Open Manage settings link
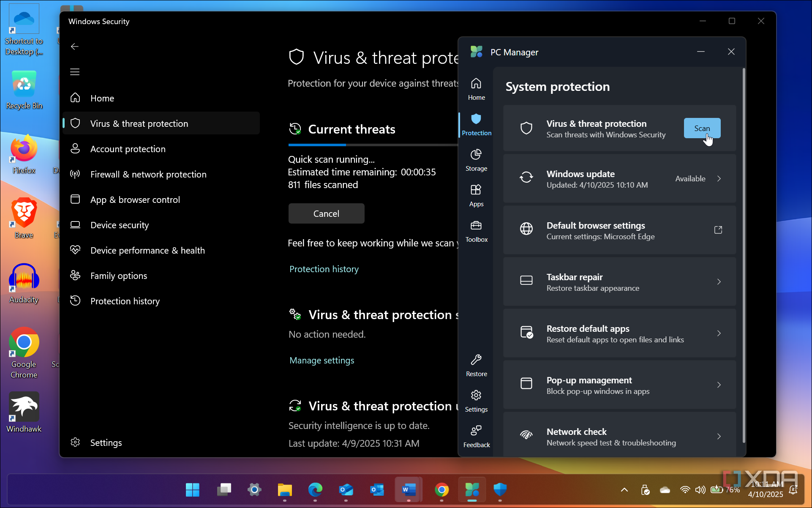Viewport: 812px width, 508px height. (x=322, y=360)
